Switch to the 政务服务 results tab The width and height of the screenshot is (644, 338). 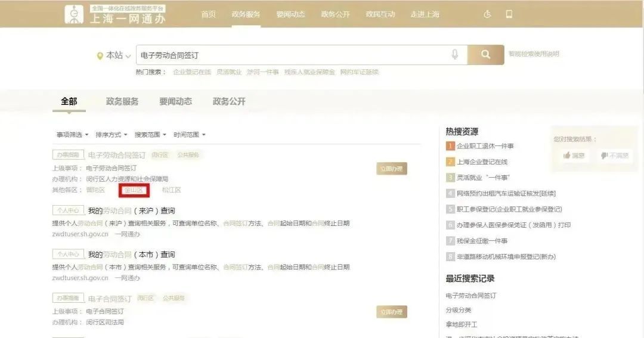click(x=122, y=101)
